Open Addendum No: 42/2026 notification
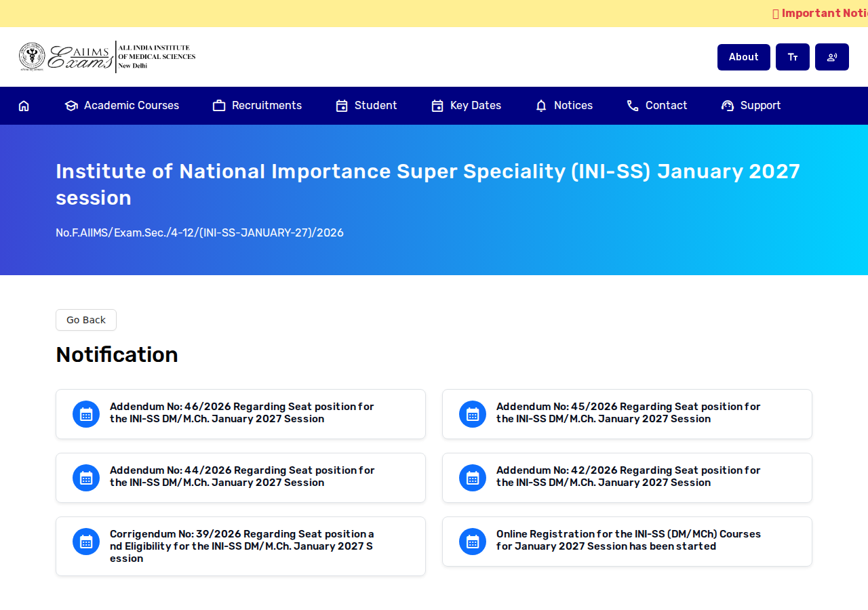The width and height of the screenshot is (868, 610). coord(627,478)
